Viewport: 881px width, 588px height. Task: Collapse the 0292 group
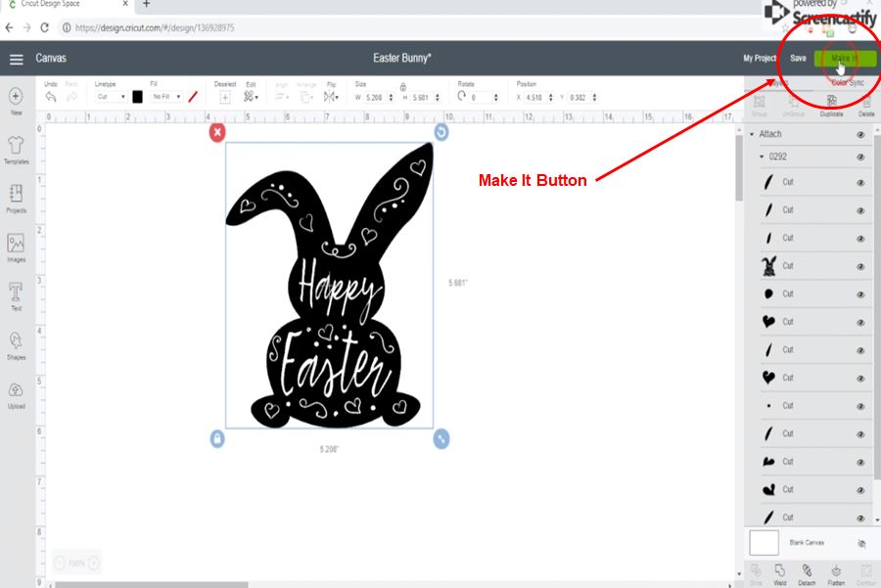click(762, 157)
